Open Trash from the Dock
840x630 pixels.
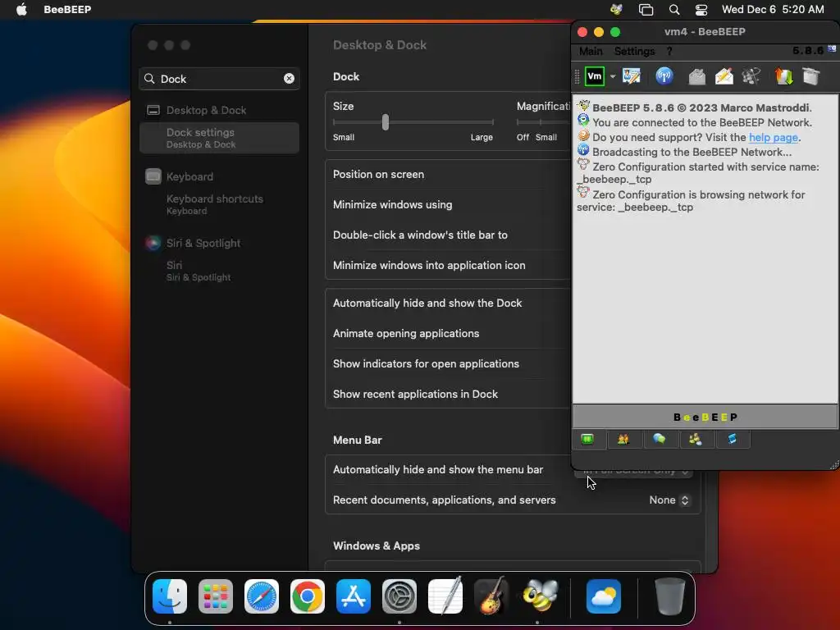click(x=670, y=596)
